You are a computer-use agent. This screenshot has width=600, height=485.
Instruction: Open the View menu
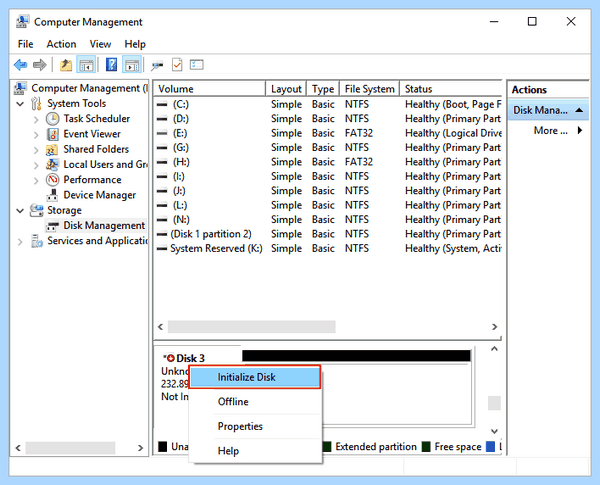click(100, 44)
